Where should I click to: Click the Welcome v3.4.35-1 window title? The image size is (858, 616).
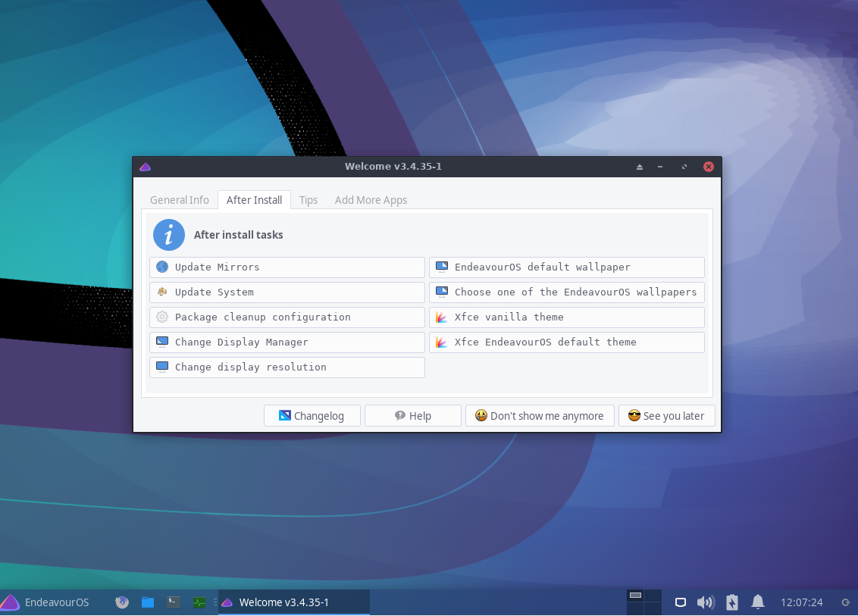[x=393, y=166]
